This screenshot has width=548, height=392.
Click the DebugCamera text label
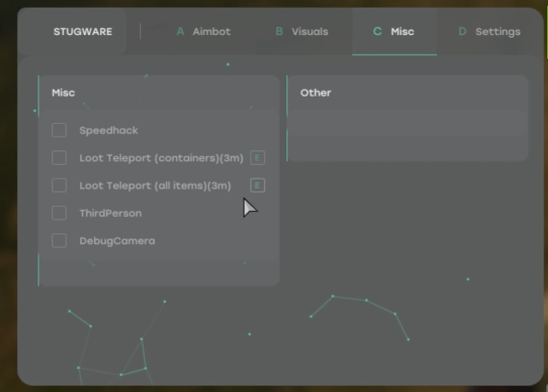pyautogui.click(x=117, y=241)
